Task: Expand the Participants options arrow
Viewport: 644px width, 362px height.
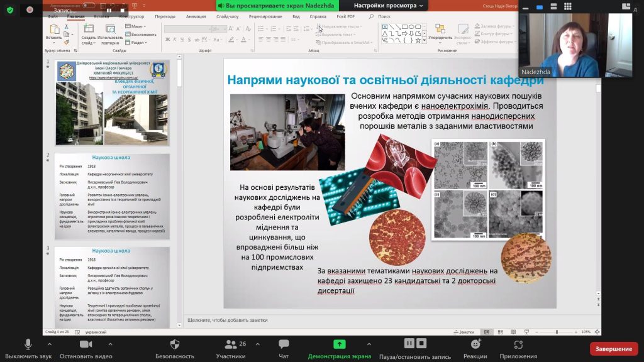Action: (257, 344)
